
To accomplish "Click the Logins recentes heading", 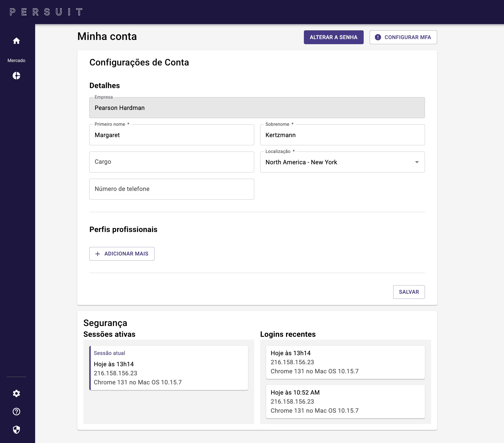I will coord(288,334).
